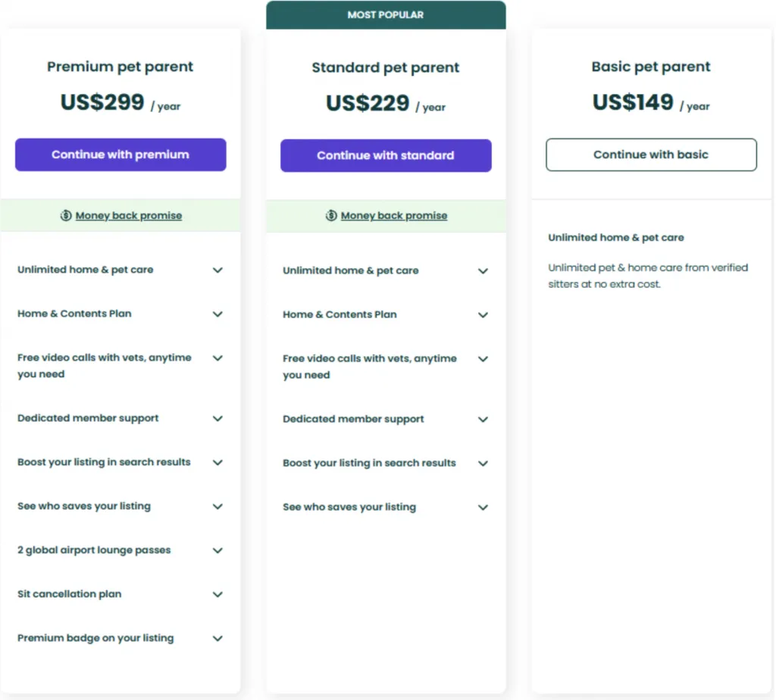Expand Standard Dedicated member support chevron

(x=483, y=420)
